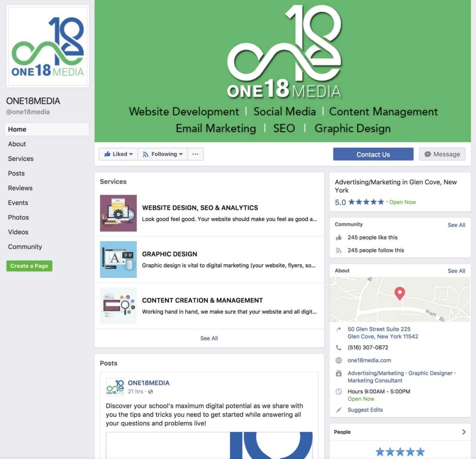Image resolution: width=476 pixels, height=459 pixels.
Task: Expand the Following dropdown
Action: 163,154
